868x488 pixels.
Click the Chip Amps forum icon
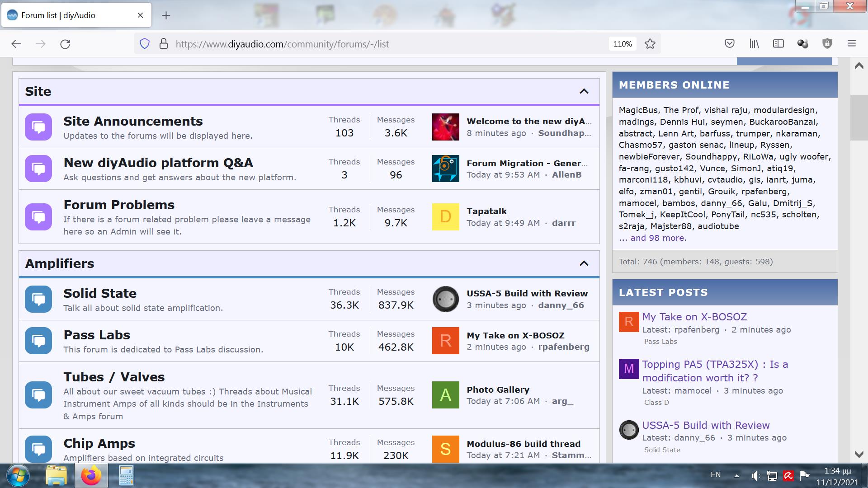click(38, 449)
